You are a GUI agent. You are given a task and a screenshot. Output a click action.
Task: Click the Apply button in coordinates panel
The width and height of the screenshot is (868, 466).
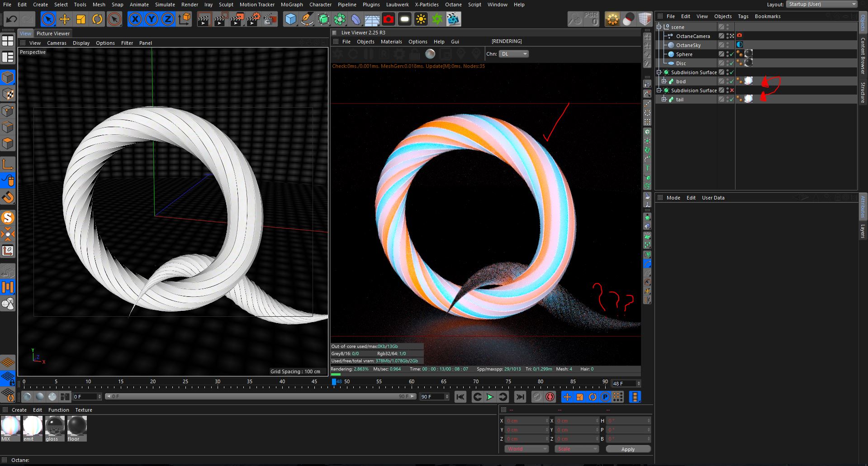click(x=628, y=449)
